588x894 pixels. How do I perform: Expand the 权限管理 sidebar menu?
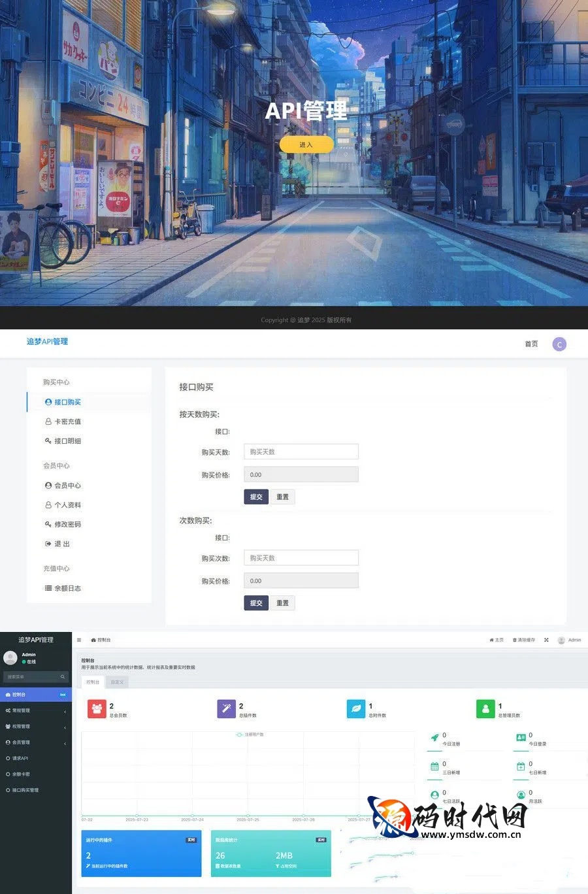(35, 726)
